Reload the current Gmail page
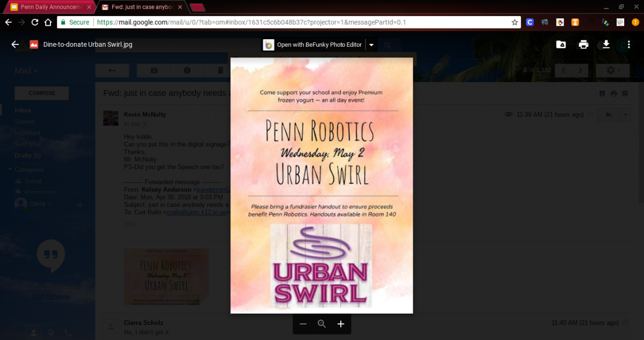The height and width of the screenshot is (340, 644). point(35,22)
